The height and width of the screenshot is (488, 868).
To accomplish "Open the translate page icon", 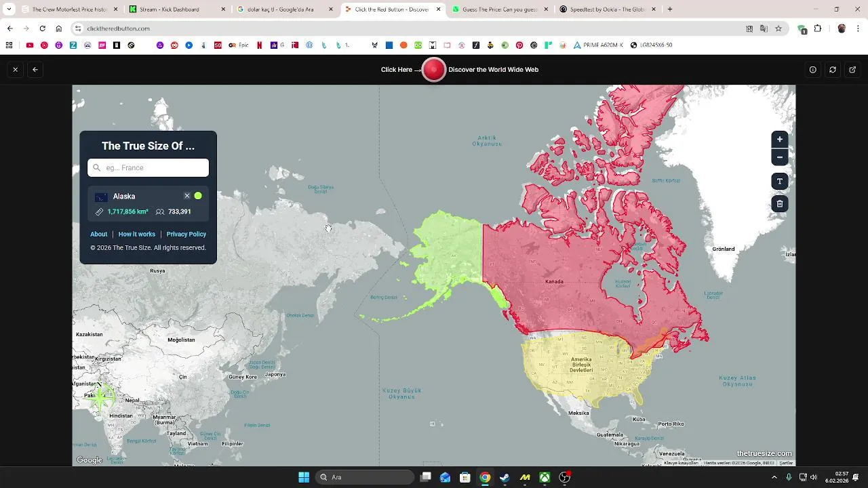I will (x=764, y=28).
